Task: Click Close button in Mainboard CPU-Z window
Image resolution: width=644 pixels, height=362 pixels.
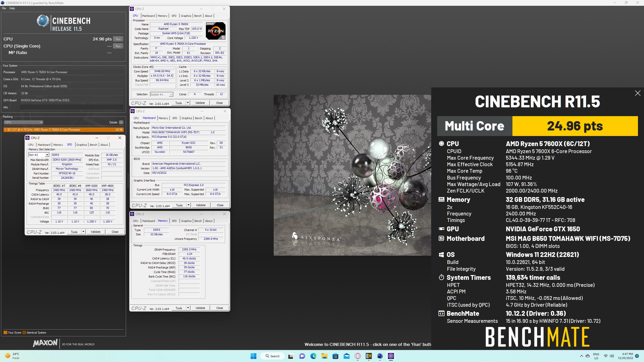Action: coord(220,205)
